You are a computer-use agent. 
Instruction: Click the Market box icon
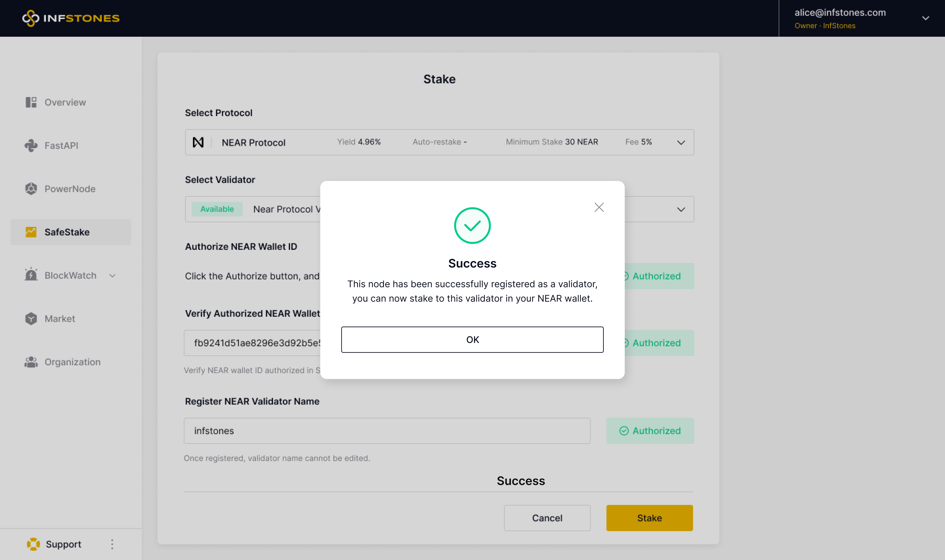click(x=31, y=319)
